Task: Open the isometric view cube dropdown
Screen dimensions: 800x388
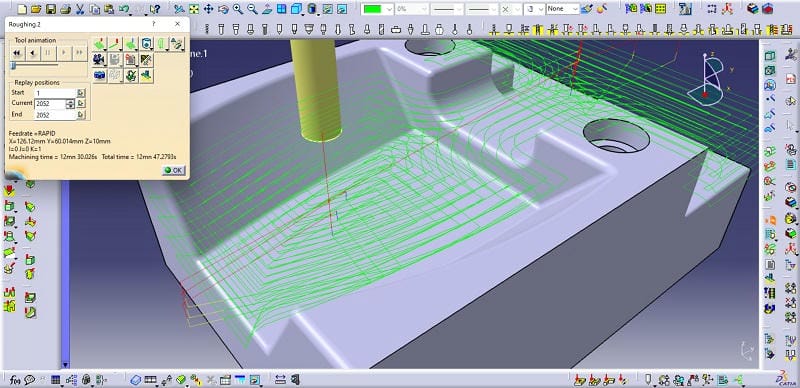Action: coord(297,9)
